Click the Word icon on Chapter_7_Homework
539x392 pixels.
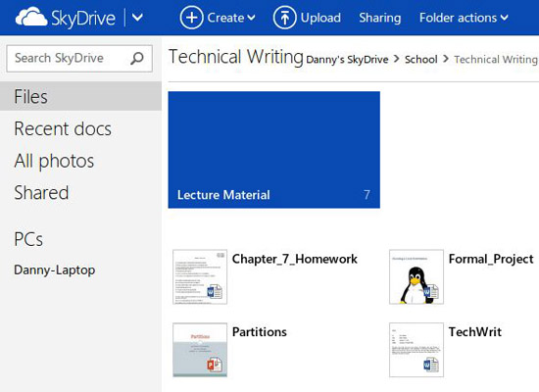pos(215,292)
